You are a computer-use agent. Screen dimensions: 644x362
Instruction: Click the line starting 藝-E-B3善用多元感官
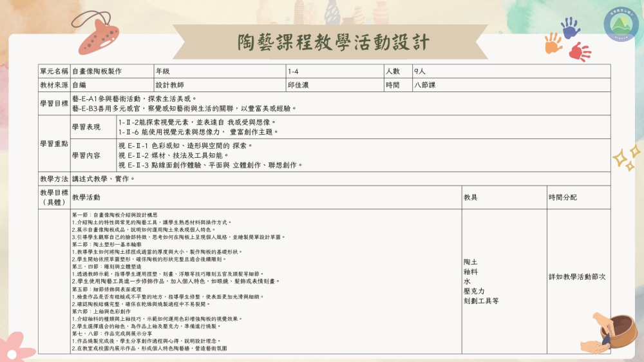coord(184,108)
